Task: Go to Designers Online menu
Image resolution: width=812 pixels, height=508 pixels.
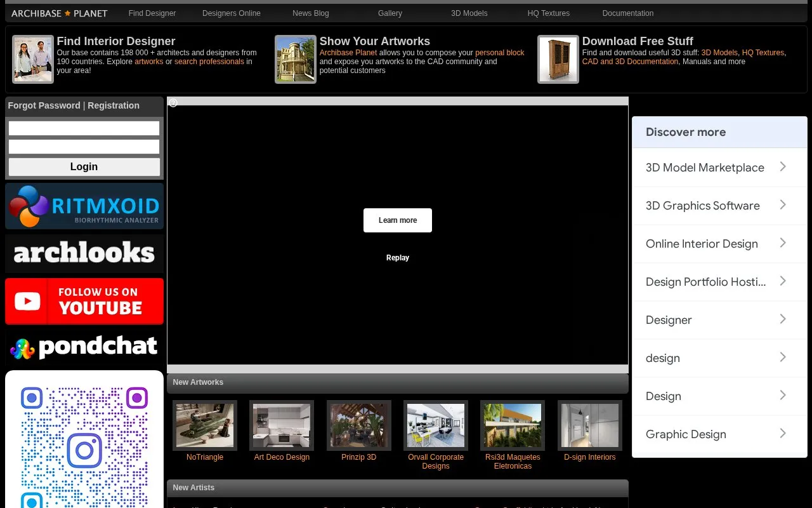Action: pos(232,13)
